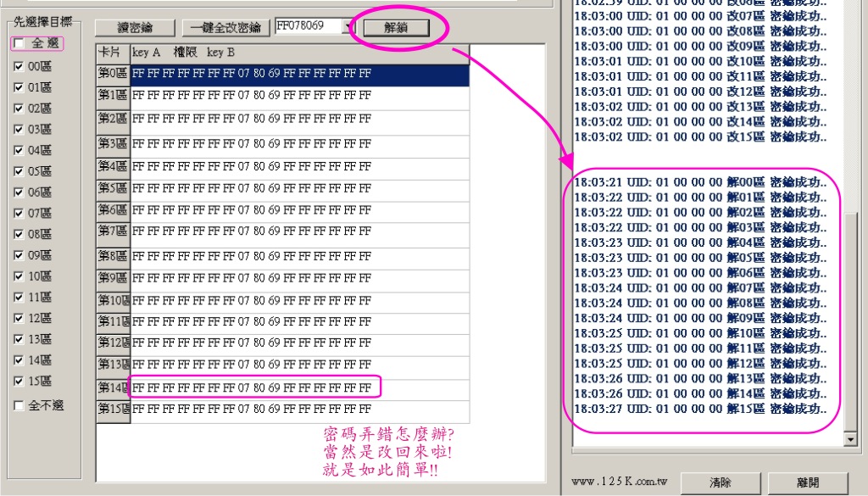Click the 一鍵全改密鑰 button

pos(225,28)
